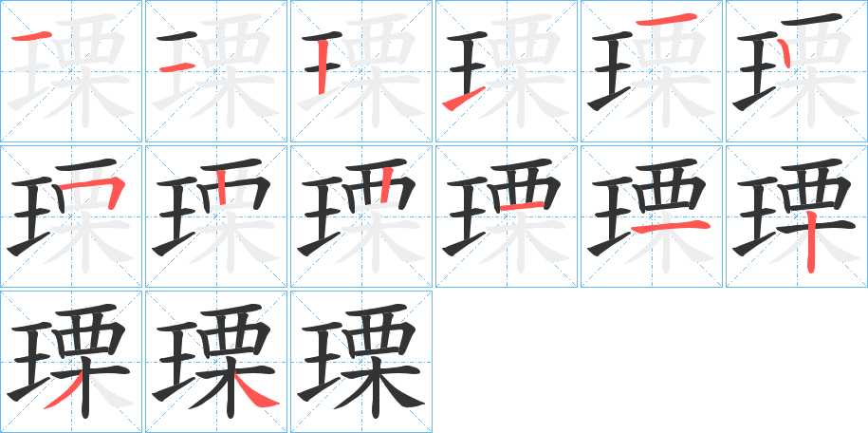Image resolution: width=868 pixels, height=433 pixels.
Task: Select the seventh step with red hook frame
Action: (71, 216)
